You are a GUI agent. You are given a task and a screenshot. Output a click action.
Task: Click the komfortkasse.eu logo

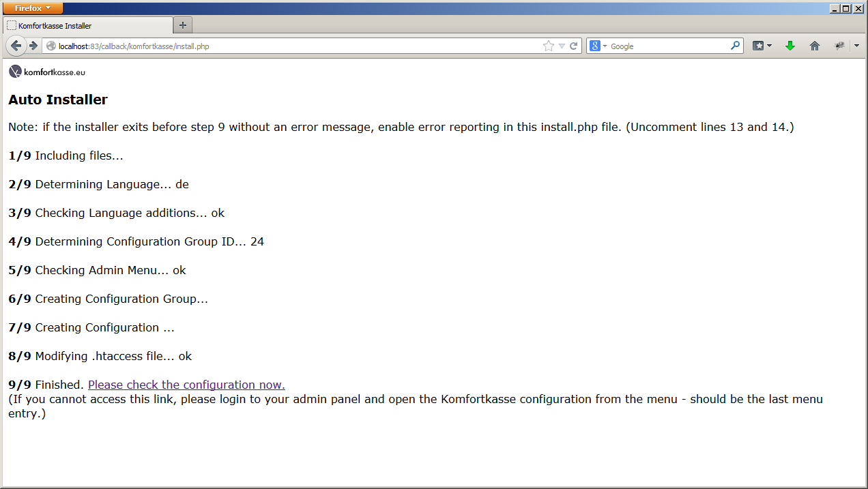(x=47, y=72)
